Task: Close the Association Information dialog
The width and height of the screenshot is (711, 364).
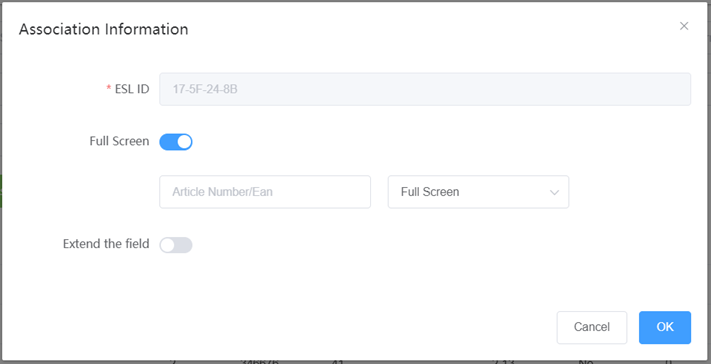Action: tap(684, 26)
